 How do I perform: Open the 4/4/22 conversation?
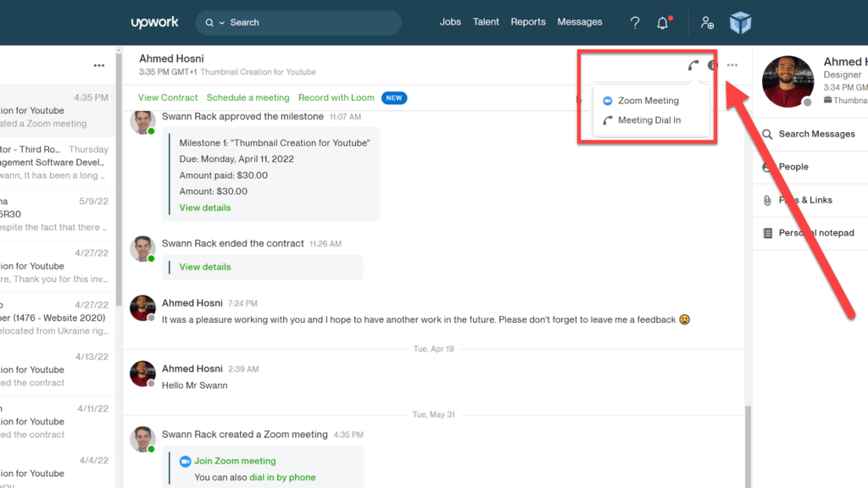58,468
